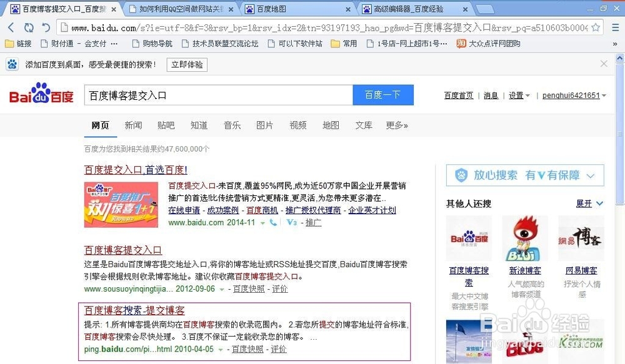Open the 大众点评网团购 bookmark
The image size is (625, 364).
click(x=488, y=44)
